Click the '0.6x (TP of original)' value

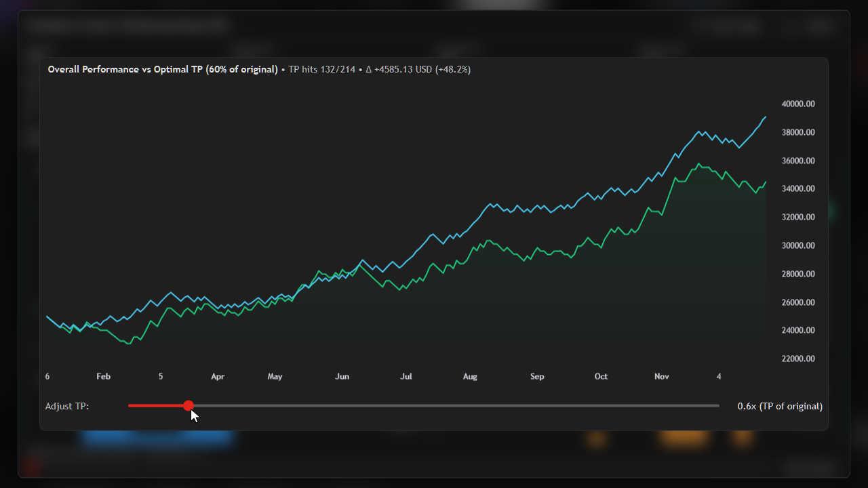coord(780,406)
